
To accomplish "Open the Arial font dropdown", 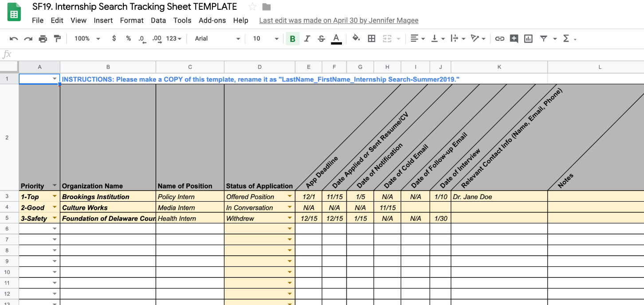I will 217,39.
